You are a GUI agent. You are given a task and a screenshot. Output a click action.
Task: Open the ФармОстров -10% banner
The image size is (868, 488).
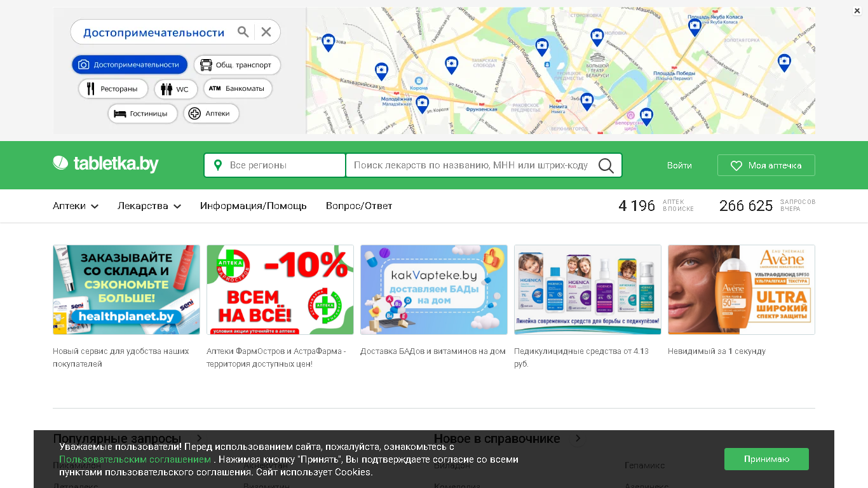(x=280, y=290)
